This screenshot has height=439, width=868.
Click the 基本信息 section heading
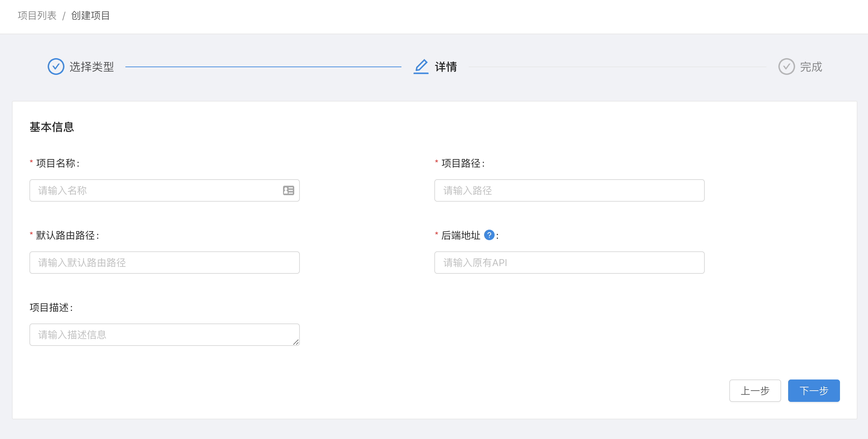point(52,127)
